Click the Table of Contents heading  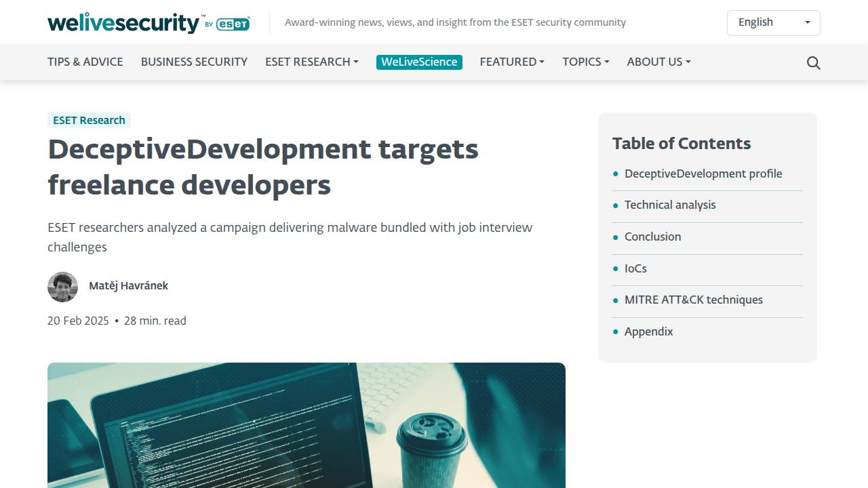[x=682, y=144]
